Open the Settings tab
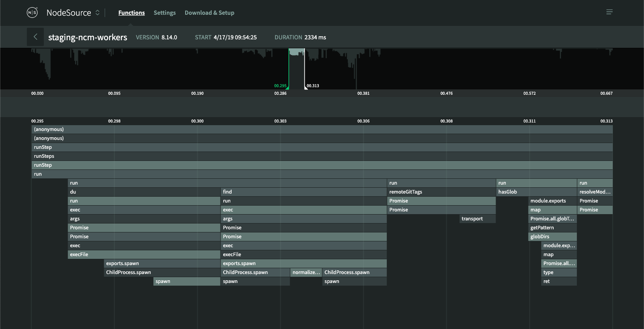 (165, 13)
